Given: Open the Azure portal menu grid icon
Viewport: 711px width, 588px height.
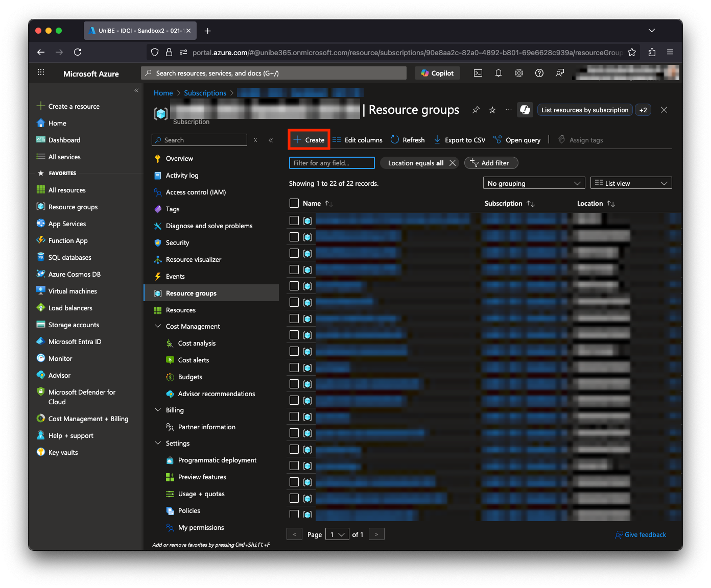Looking at the screenshot, I should 41,72.
